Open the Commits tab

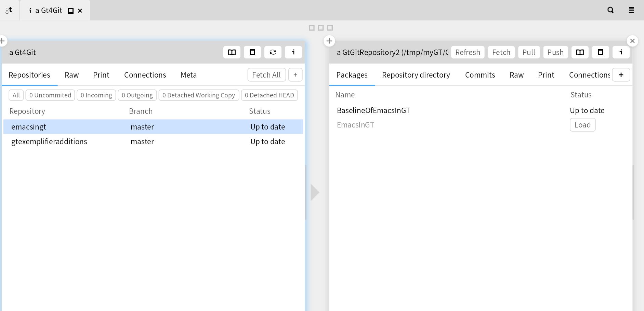[x=480, y=75]
